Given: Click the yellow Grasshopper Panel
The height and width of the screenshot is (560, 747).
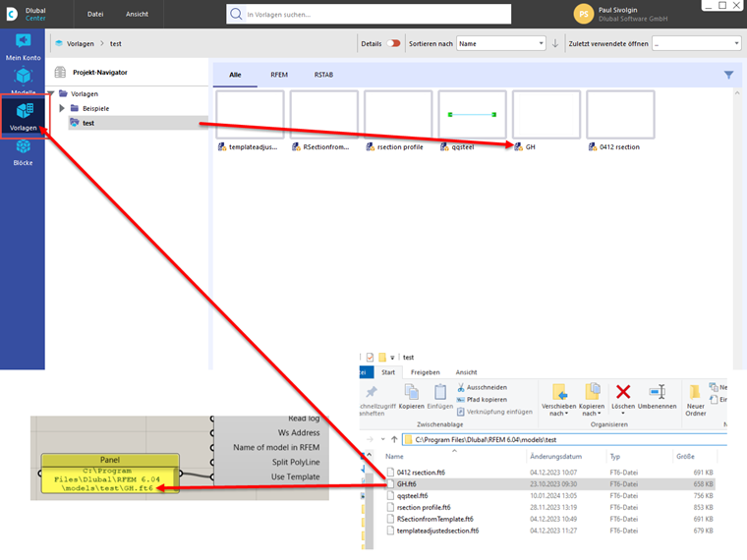Looking at the screenshot, I should point(110,474).
